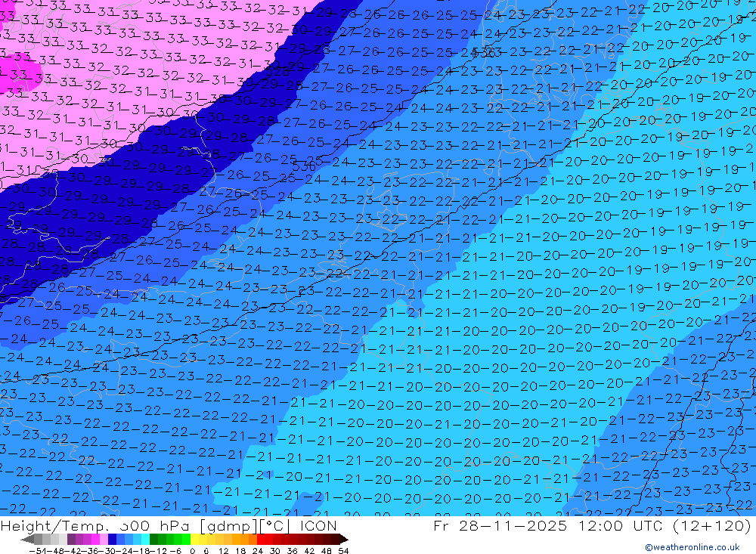Select the dark blue -30 legend swatch

[112, 540]
